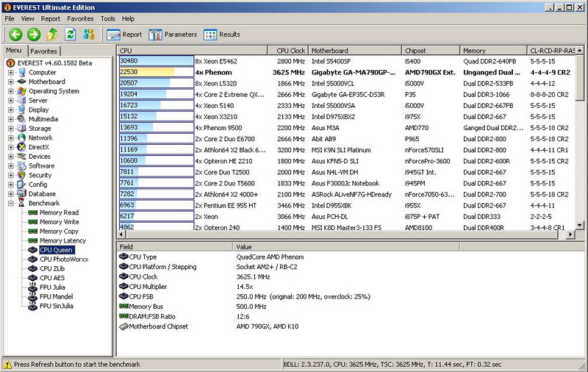Select the Software icon in tree

22,165
